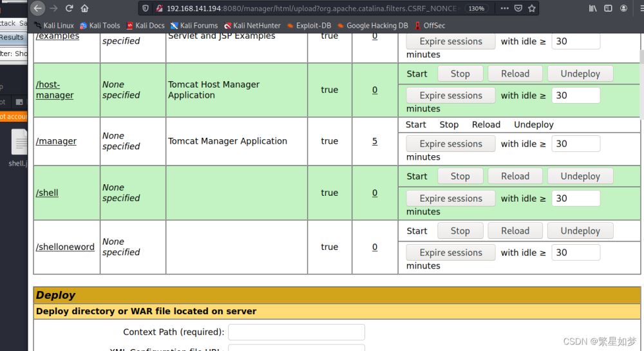Open the Firefox library icon
Screen dimensions: 644x351
coord(592,8)
